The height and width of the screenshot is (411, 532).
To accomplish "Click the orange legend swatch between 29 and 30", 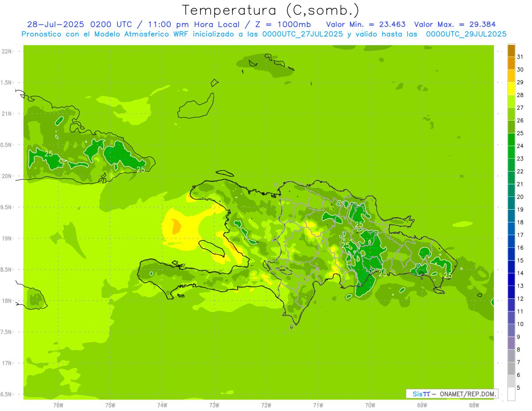I will (511, 76).
